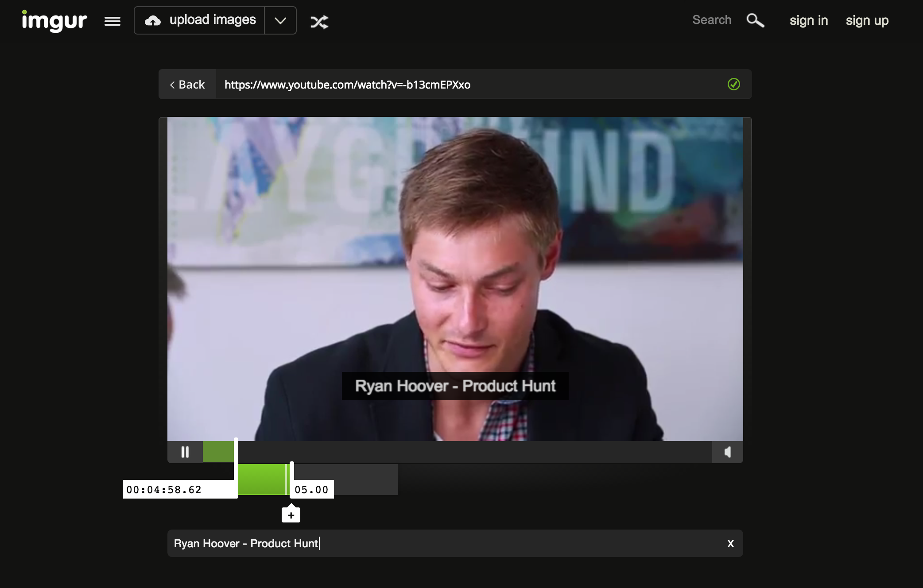Click the search magnifier icon
This screenshot has height=588, width=923.
pos(755,20)
